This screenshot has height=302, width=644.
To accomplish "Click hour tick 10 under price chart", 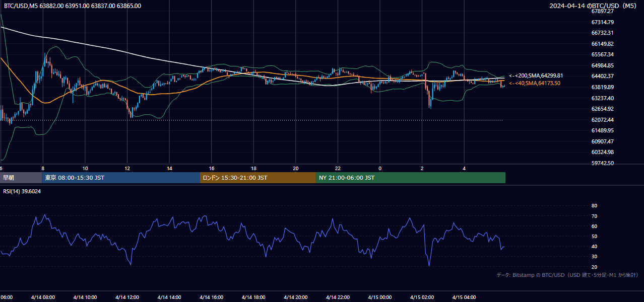I will tap(85, 168).
